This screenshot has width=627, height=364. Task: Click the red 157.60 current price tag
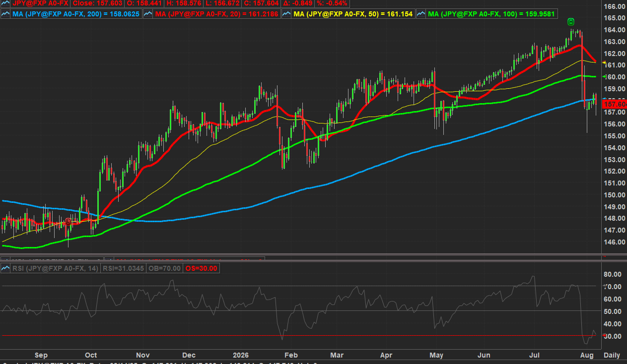click(614, 104)
